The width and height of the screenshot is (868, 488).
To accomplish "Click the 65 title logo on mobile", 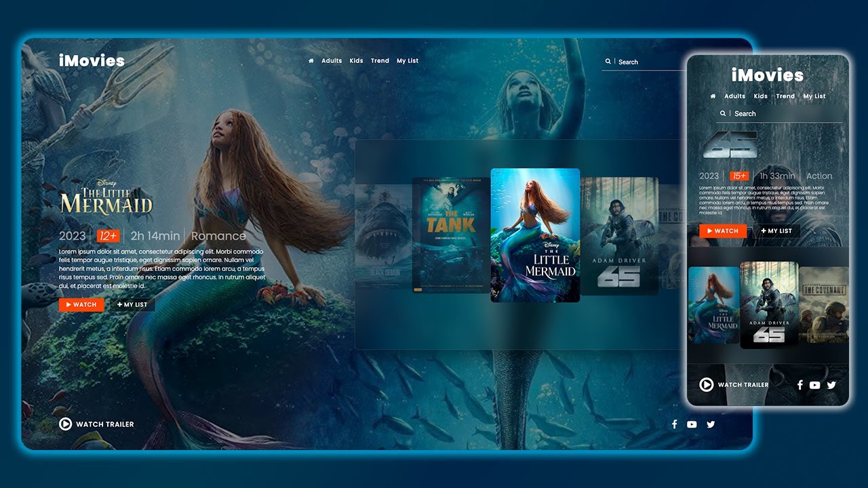I will point(730,144).
